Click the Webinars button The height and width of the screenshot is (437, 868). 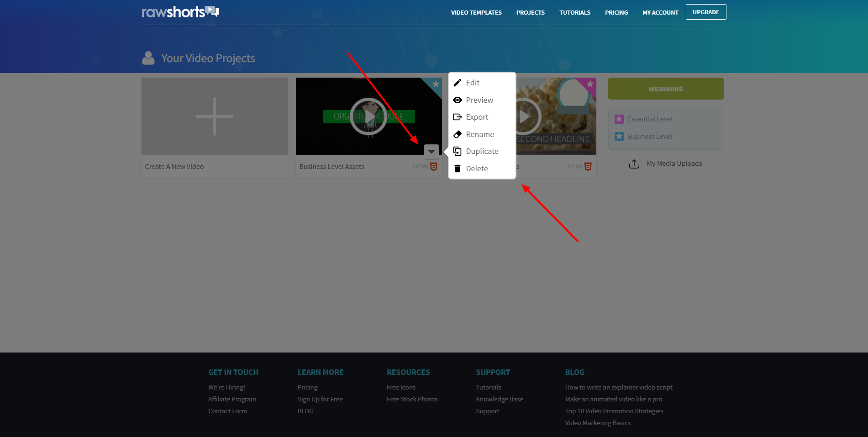click(x=666, y=89)
